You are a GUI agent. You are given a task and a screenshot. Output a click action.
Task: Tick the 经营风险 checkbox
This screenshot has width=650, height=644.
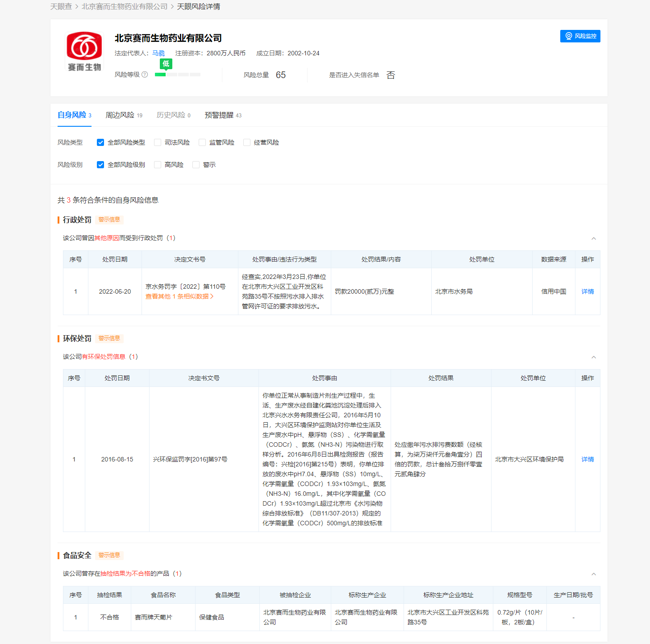[x=247, y=142]
